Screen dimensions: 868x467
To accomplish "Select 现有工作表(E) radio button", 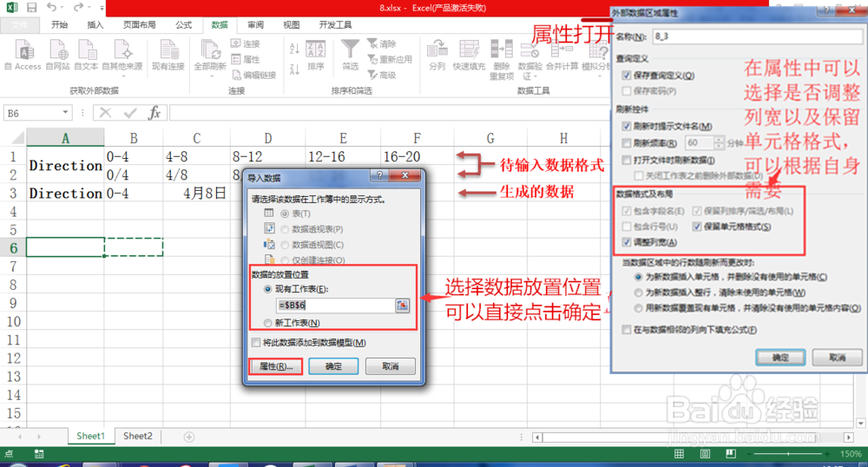I will 268,289.
